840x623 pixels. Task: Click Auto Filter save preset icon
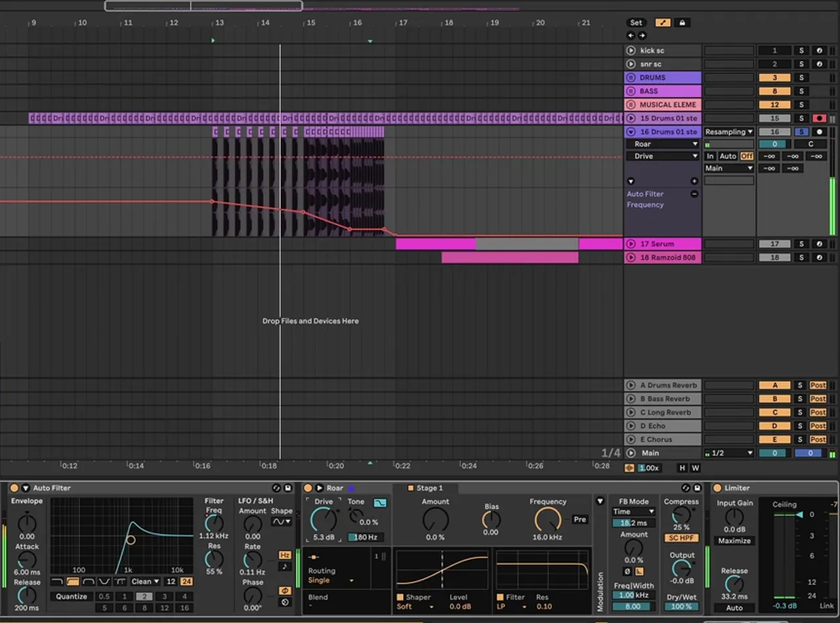click(288, 488)
